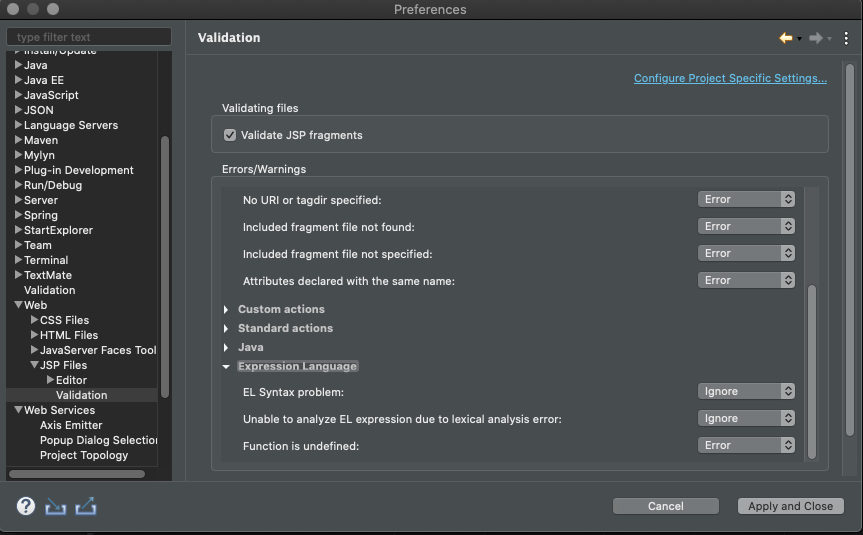Open the three-dot view menu

(x=846, y=38)
